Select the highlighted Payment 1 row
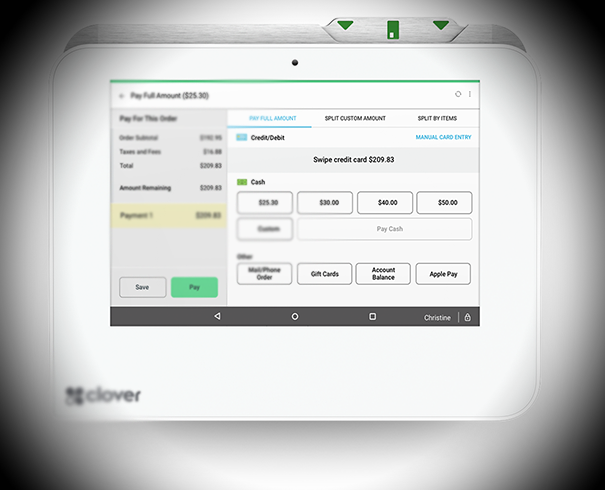The height and width of the screenshot is (490, 605). [x=169, y=215]
